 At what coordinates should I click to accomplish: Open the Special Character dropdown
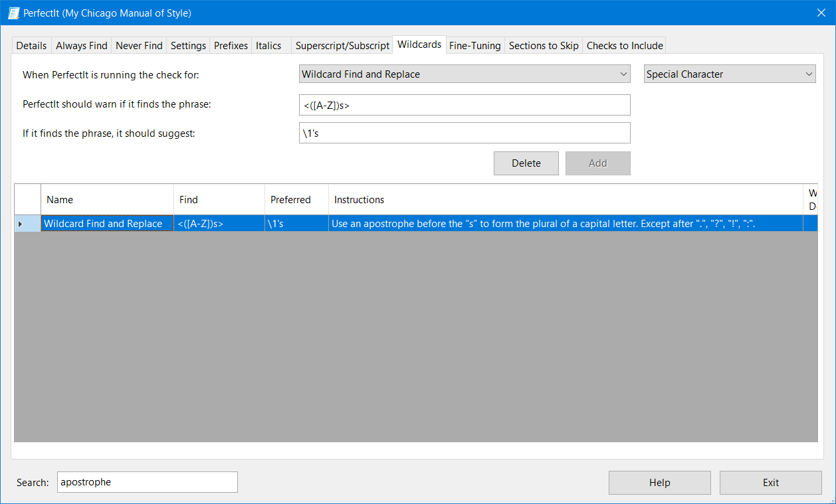pos(730,74)
